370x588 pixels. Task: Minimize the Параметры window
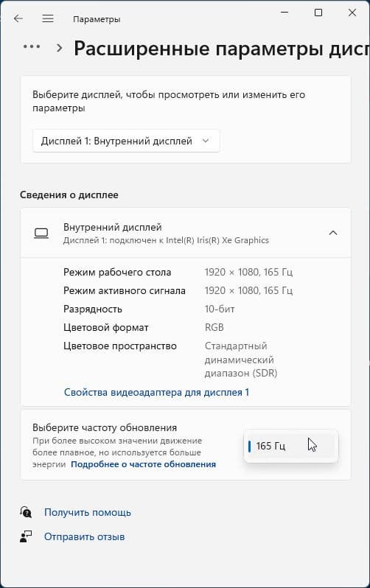pos(285,13)
